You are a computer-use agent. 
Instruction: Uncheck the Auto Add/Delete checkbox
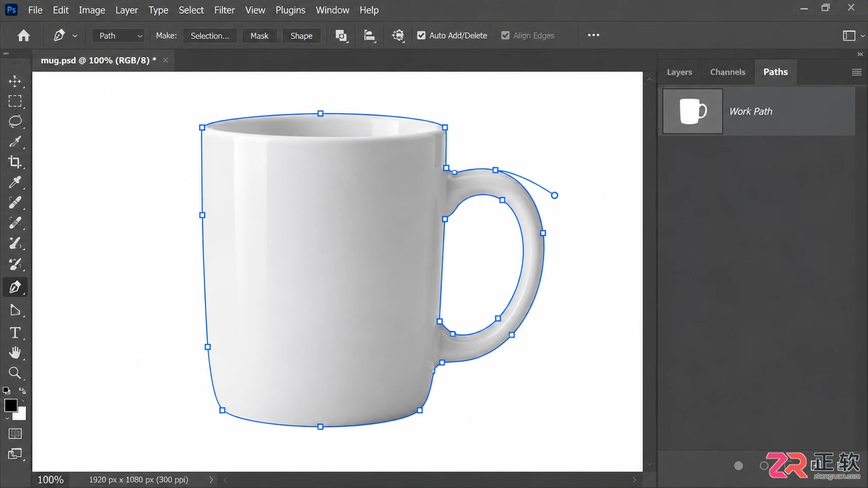(x=421, y=36)
